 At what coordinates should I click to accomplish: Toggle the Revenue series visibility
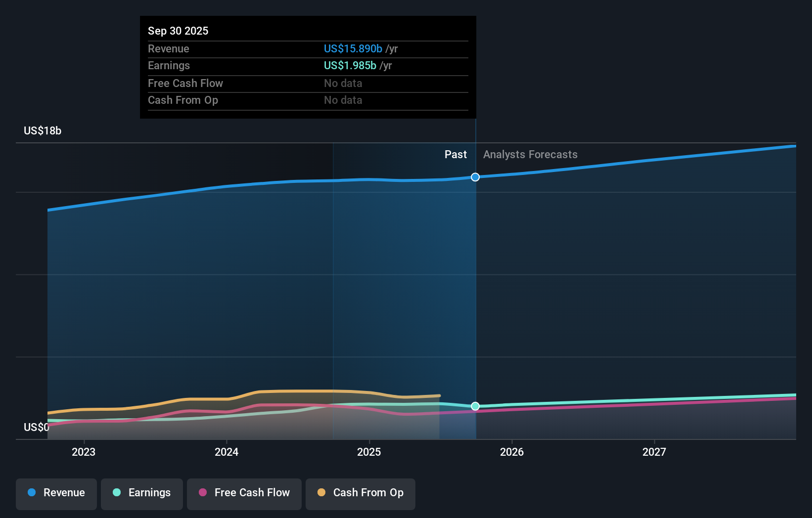[x=56, y=493]
